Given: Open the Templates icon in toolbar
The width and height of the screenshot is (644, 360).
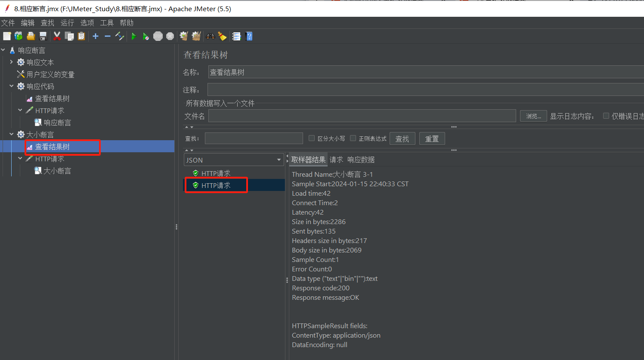Looking at the screenshot, I should (19, 36).
